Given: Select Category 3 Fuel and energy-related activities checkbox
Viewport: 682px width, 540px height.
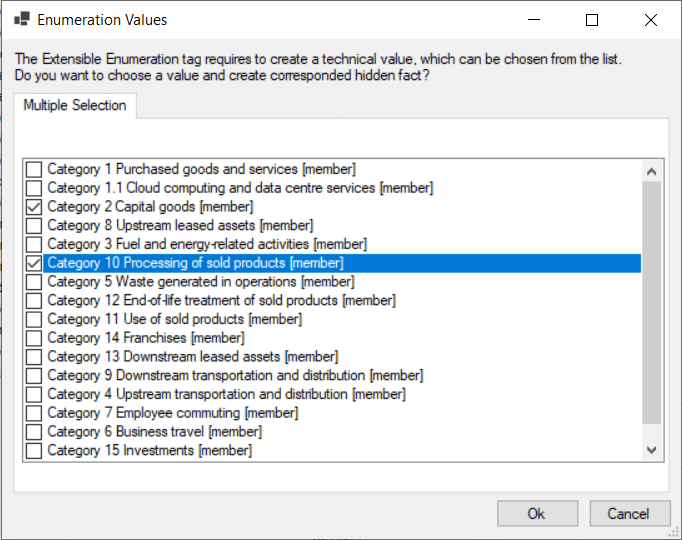Looking at the screenshot, I should click(x=34, y=244).
